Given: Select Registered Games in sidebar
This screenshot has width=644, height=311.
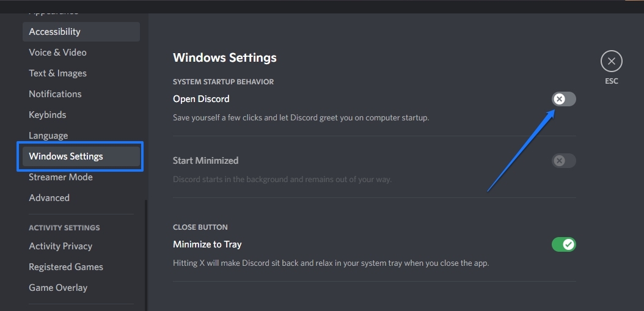Looking at the screenshot, I should coord(66,267).
